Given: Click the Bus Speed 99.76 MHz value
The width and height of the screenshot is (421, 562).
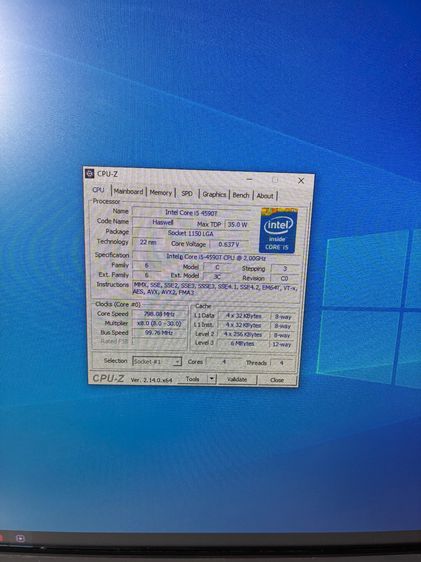Looking at the screenshot, I should click(159, 333).
